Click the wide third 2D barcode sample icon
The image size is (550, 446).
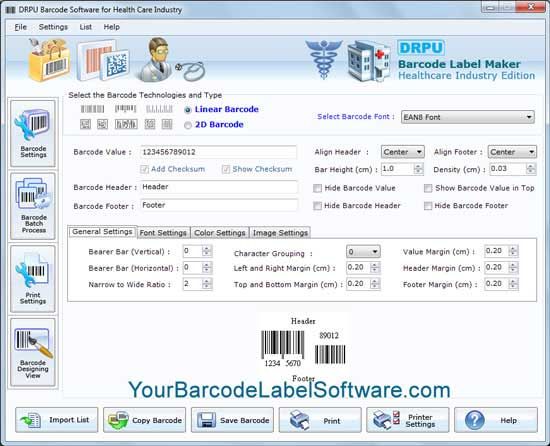coord(126,124)
